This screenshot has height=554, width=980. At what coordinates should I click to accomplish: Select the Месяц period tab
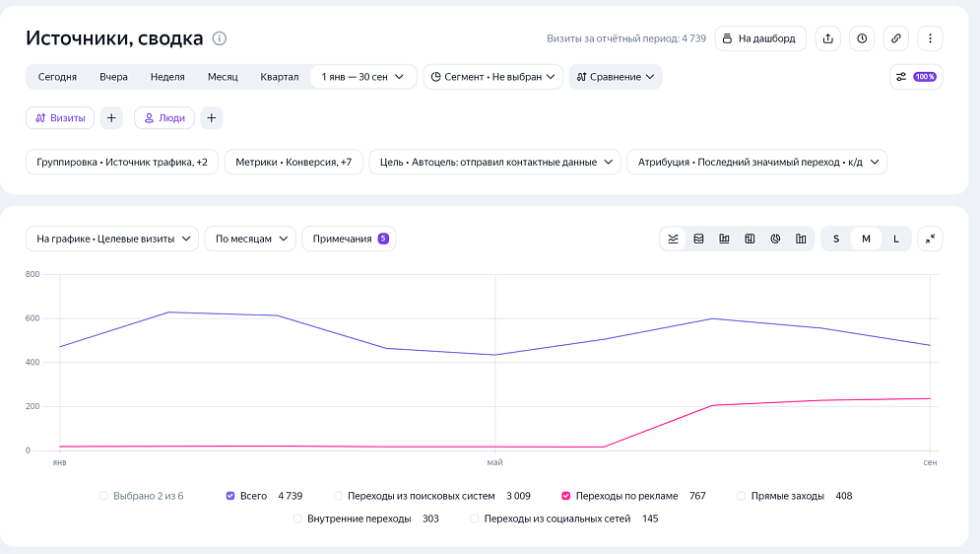pos(223,77)
